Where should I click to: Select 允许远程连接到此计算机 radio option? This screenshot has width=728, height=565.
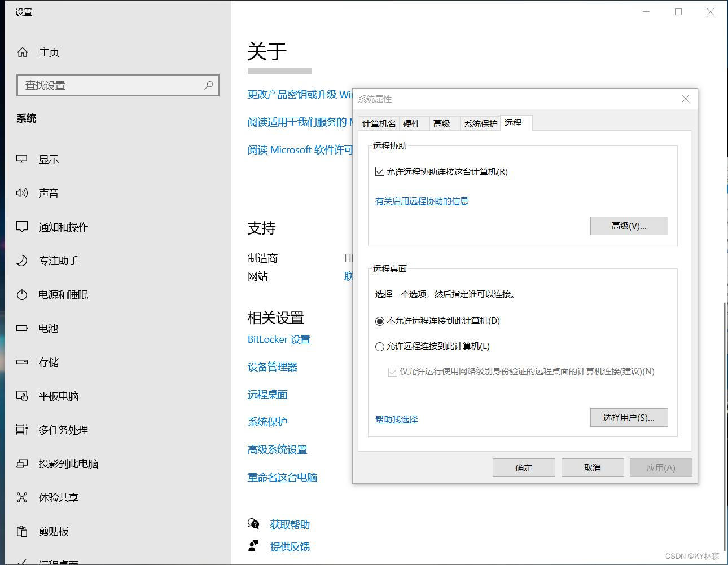pyautogui.click(x=380, y=346)
